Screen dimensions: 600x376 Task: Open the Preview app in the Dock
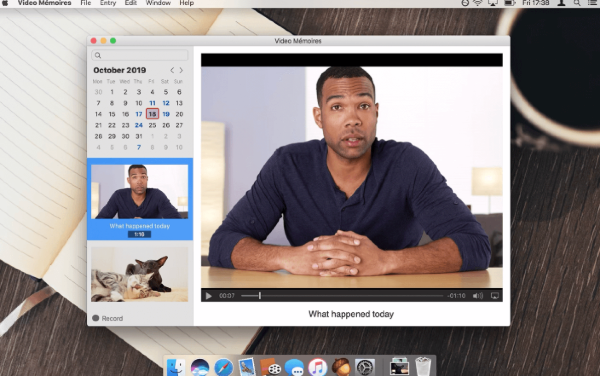coord(247,367)
